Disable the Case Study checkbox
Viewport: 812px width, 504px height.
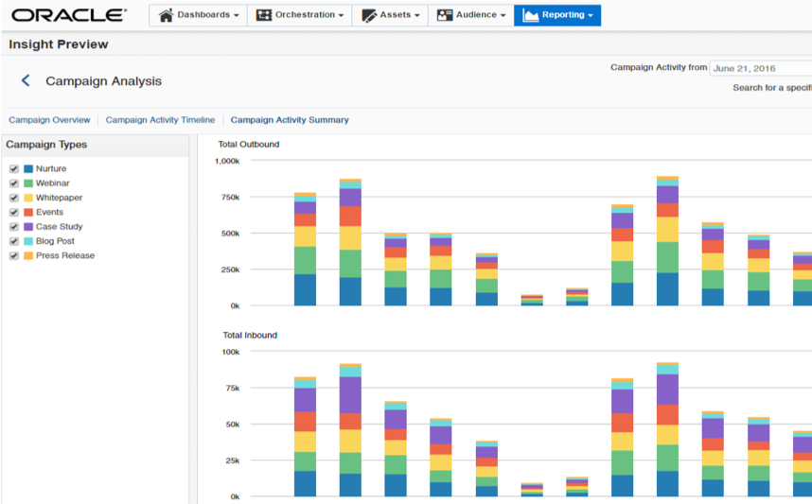pos(14,227)
